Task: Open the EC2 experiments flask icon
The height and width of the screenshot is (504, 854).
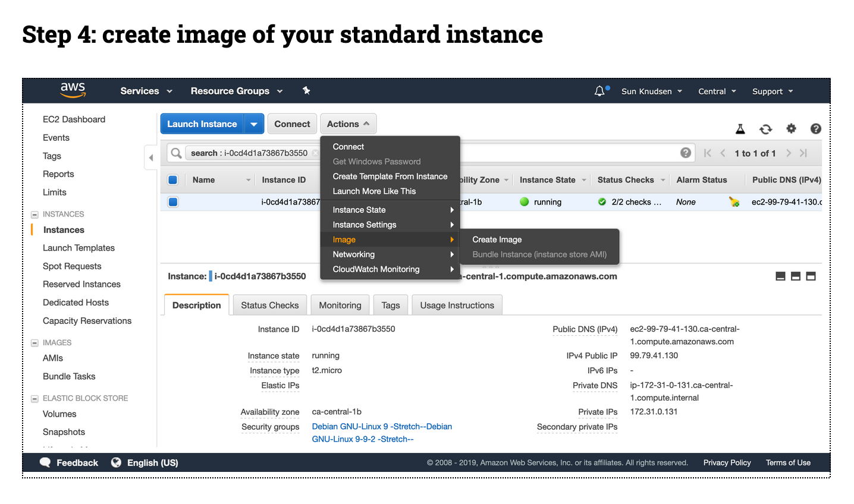Action: coord(740,128)
